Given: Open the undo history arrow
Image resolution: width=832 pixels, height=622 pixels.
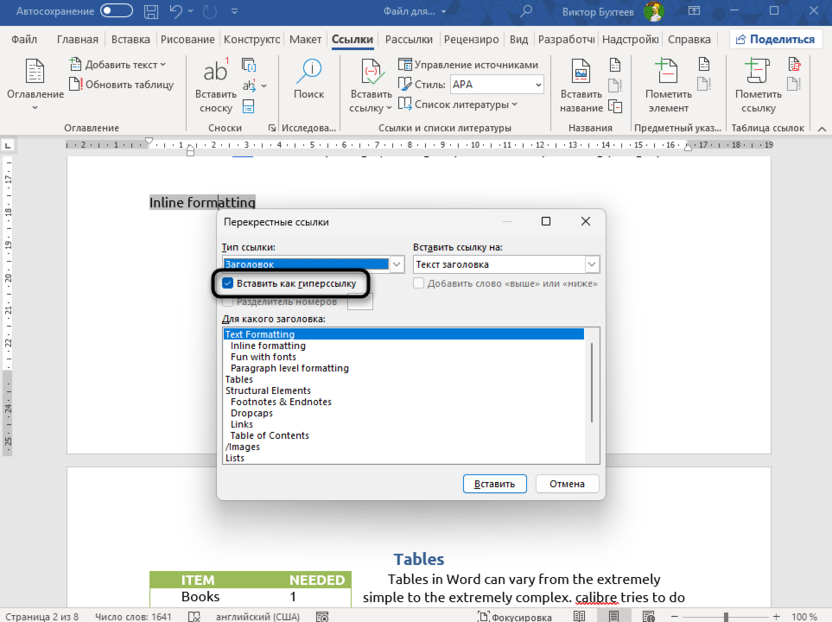Looking at the screenshot, I should coord(190,11).
